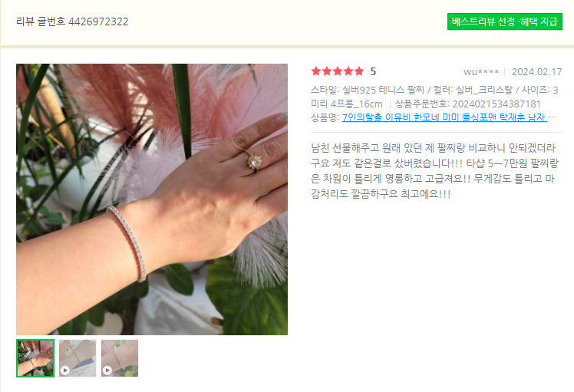Click the second red rating star
574x392 pixels.
coord(327,71)
